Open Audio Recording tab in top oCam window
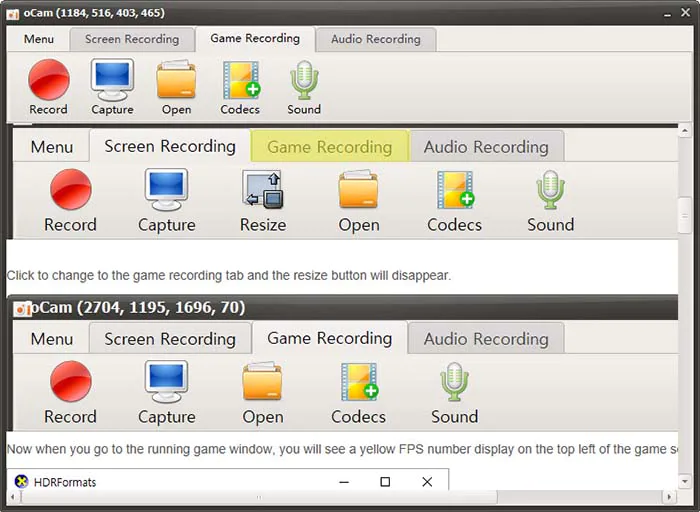 click(376, 39)
